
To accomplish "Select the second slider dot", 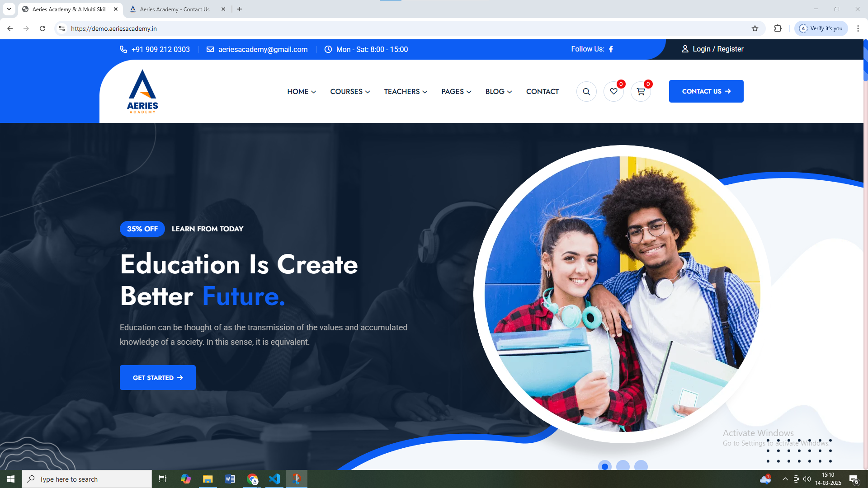I will pos(623,466).
